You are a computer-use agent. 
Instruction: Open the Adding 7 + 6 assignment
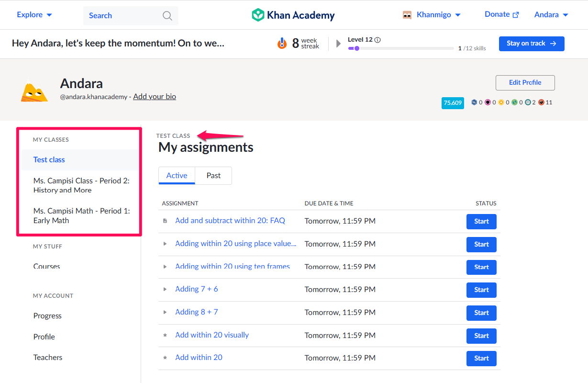click(197, 289)
